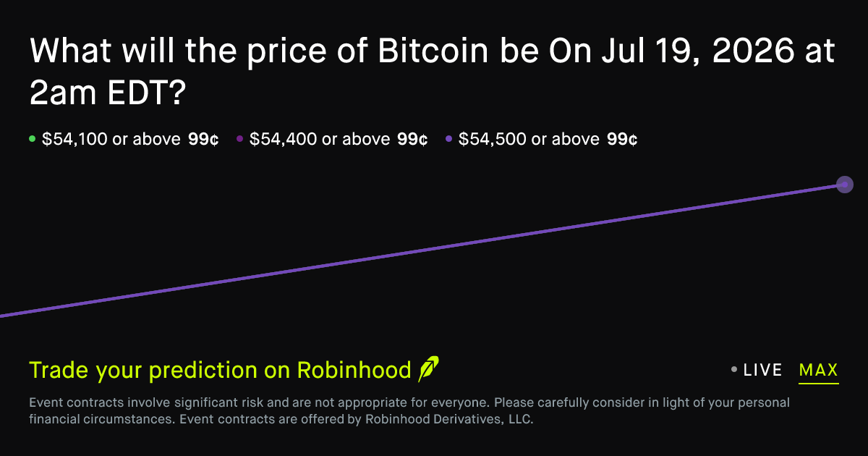
Task: Click the event contracts risk disclaimer text
Action: pos(409,410)
